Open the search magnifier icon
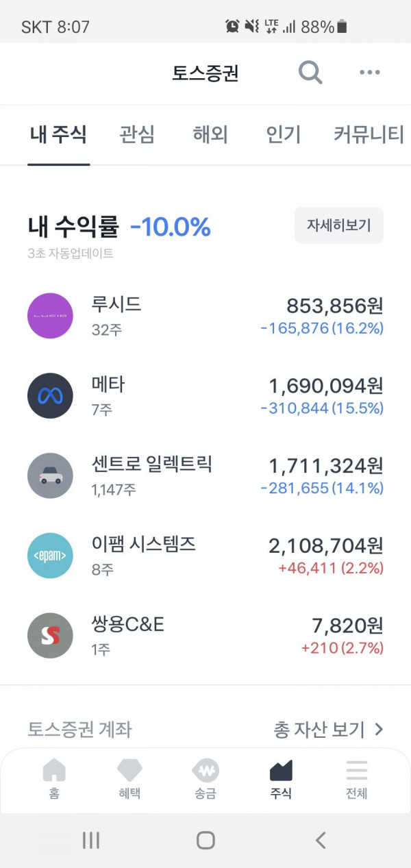 [x=310, y=72]
